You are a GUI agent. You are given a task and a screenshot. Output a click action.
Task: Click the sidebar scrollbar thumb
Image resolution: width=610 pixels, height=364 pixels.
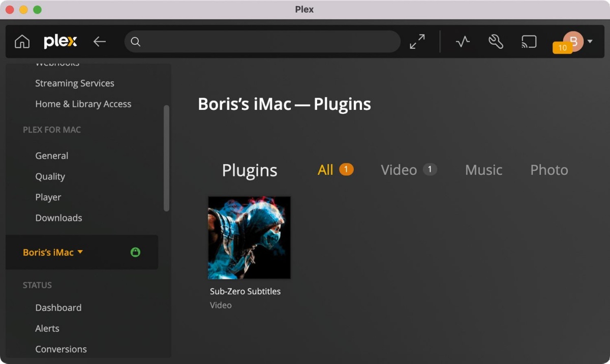(x=166, y=158)
